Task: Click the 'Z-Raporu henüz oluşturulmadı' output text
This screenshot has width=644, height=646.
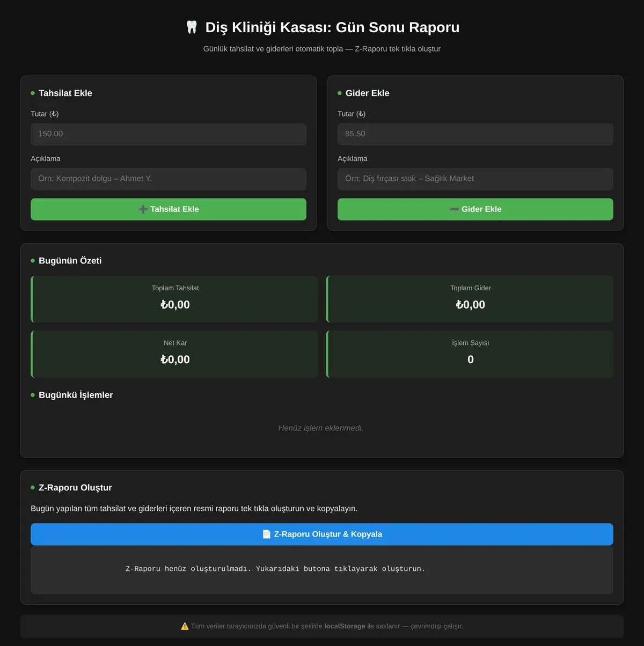Action: tap(275, 569)
